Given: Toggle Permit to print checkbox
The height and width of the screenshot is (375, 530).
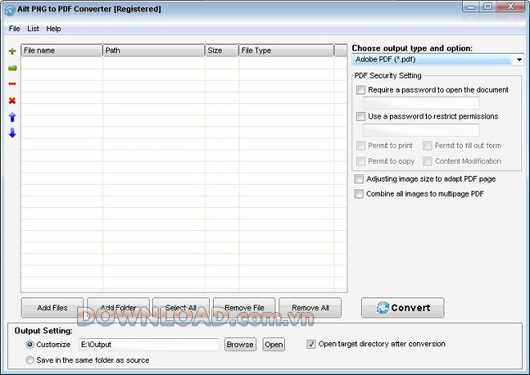Looking at the screenshot, I should pyautogui.click(x=361, y=146).
